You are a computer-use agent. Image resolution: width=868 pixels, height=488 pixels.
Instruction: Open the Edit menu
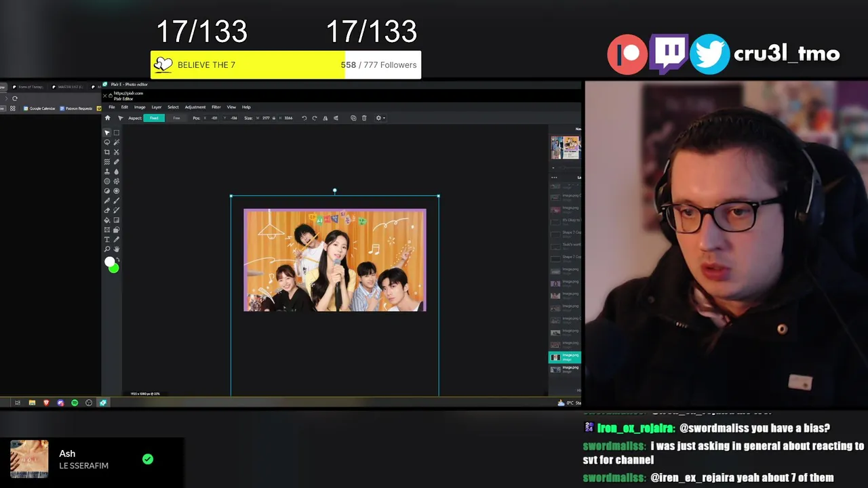coord(124,107)
